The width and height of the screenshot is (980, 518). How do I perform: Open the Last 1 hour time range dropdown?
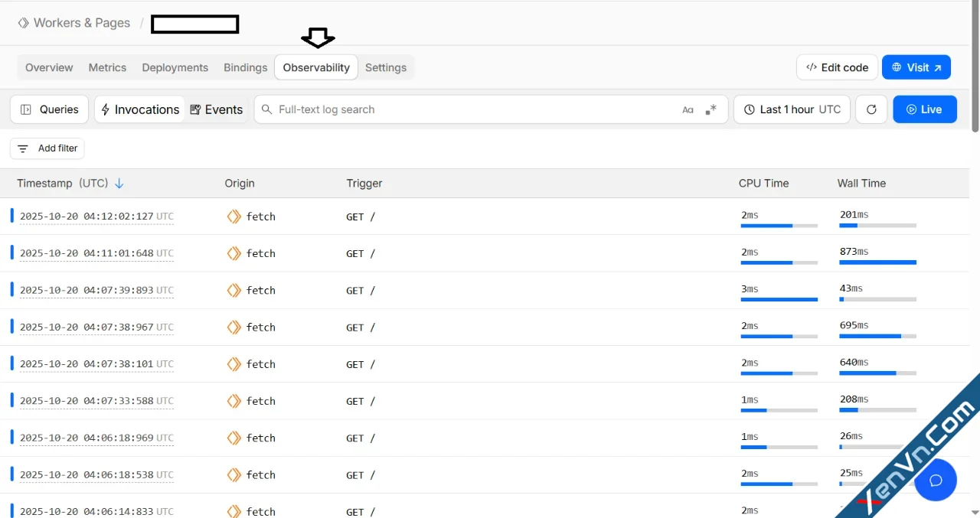pos(792,109)
